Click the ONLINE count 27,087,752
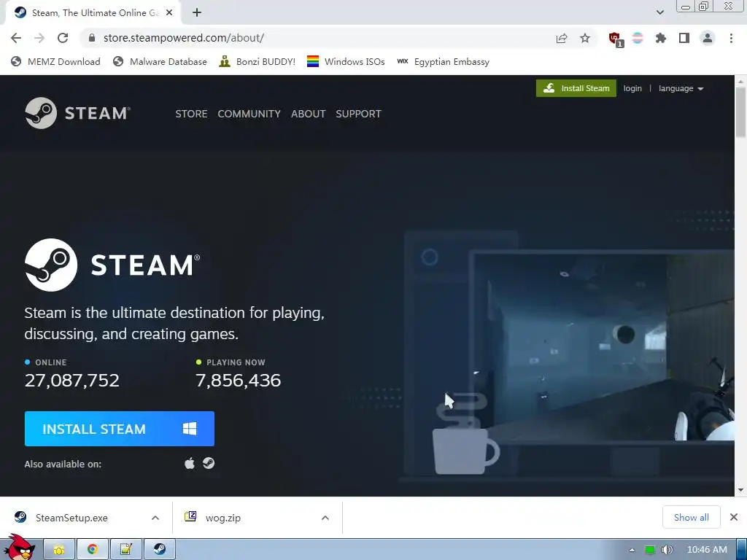 (x=72, y=380)
